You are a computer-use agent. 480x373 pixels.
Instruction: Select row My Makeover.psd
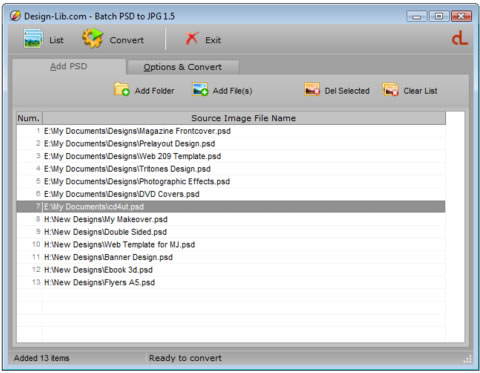point(231,219)
